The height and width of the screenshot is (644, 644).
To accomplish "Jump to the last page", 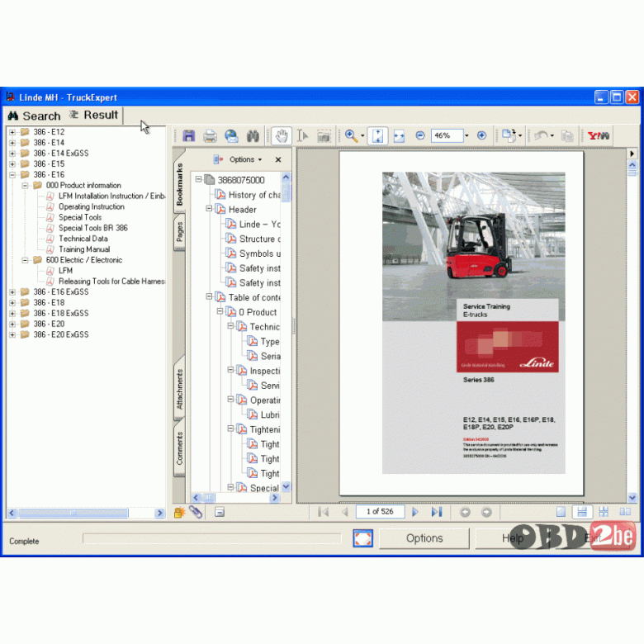I will (437, 512).
